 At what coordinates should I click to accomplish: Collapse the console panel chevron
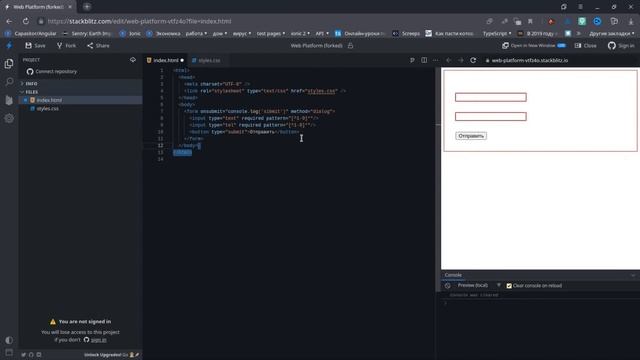point(633,276)
